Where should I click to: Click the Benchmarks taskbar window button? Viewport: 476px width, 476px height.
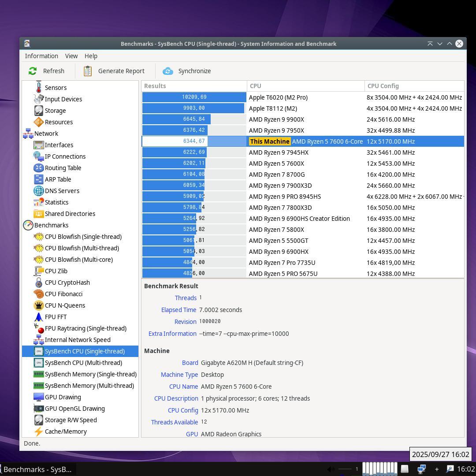[x=37, y=469]
